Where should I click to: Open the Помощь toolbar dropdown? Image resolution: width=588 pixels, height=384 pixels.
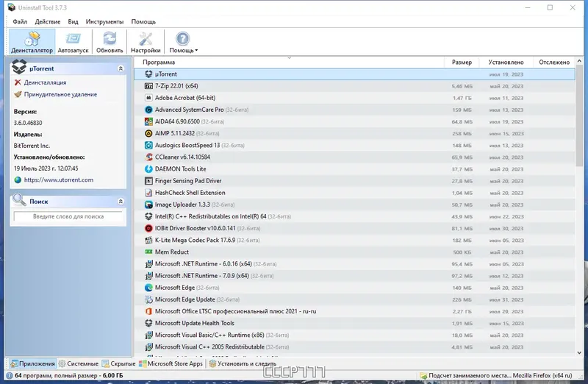(183, 42)
